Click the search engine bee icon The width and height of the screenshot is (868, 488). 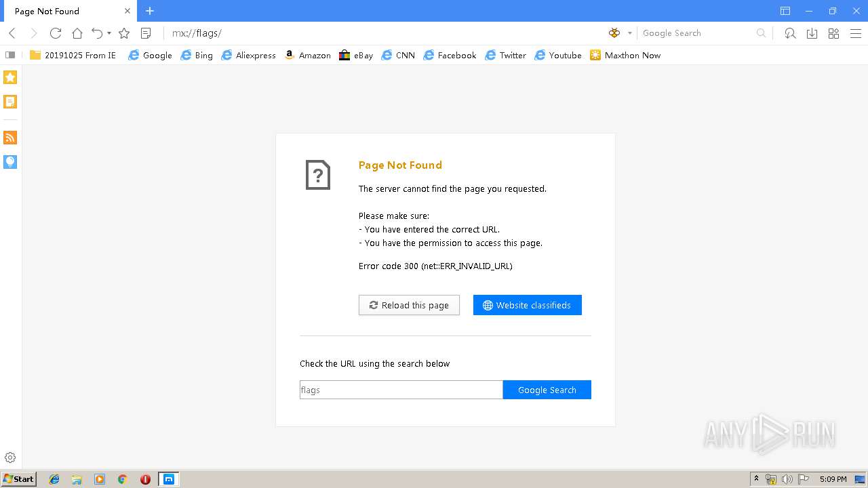[614, 33]
